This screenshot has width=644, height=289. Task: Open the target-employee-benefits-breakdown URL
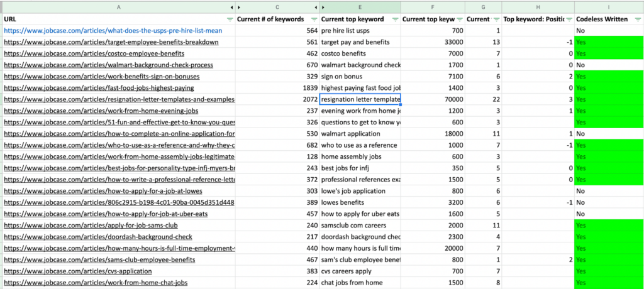[111, 42]
